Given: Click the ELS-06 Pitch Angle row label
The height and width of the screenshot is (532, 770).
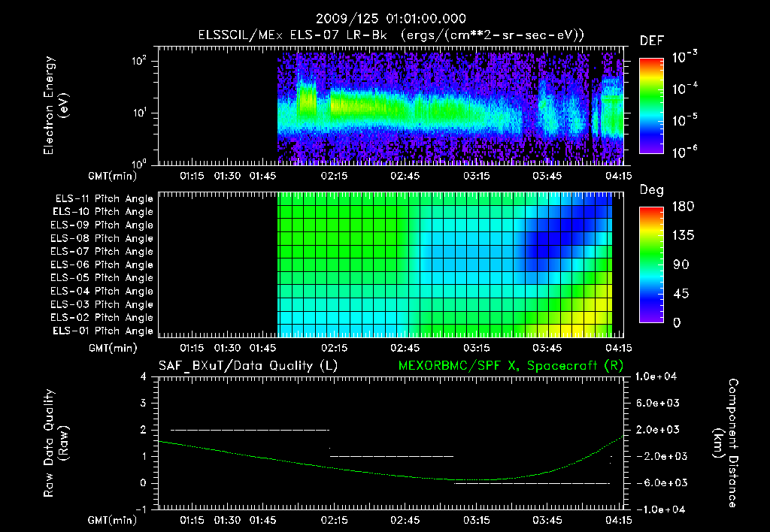Looking at the screenshot, I should tap(102, 264).
